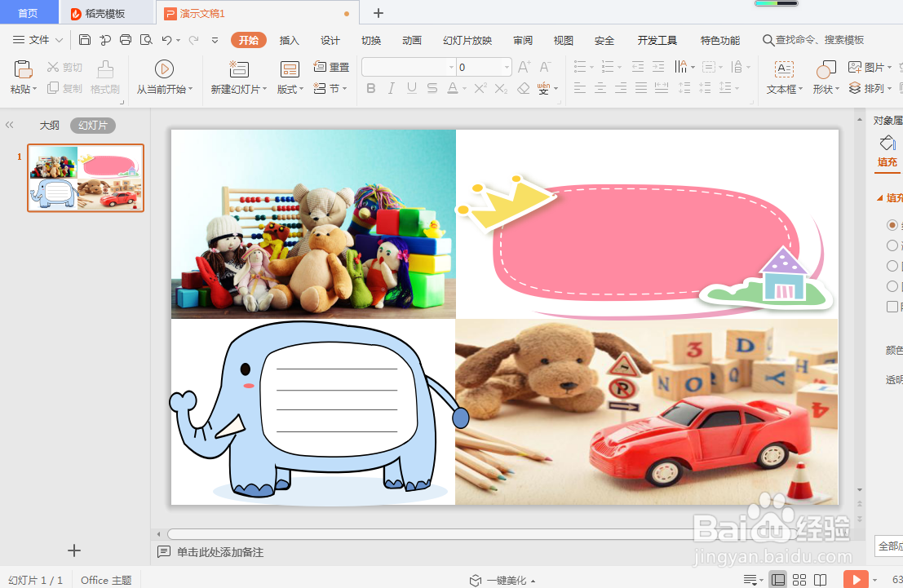Click the Shapes (形状) icon
Viewport: 903px width, 588px height.
pos(826,69)
